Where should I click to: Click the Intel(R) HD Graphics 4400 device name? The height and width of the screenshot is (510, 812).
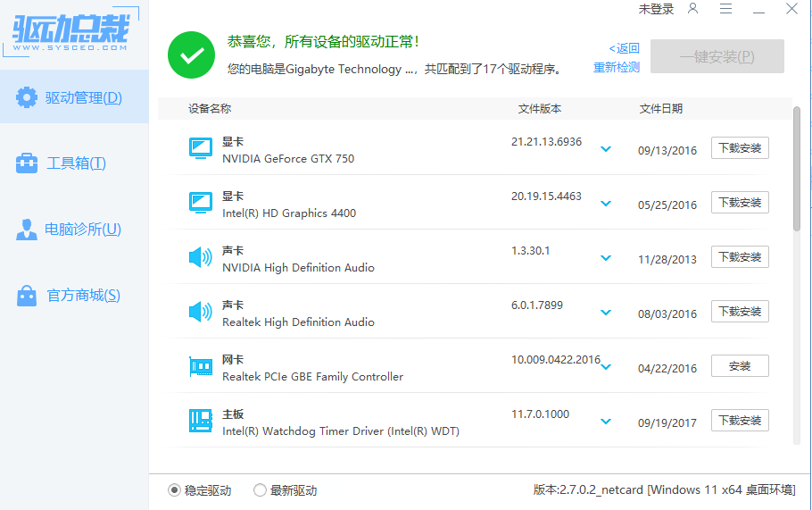pos(289,213)
